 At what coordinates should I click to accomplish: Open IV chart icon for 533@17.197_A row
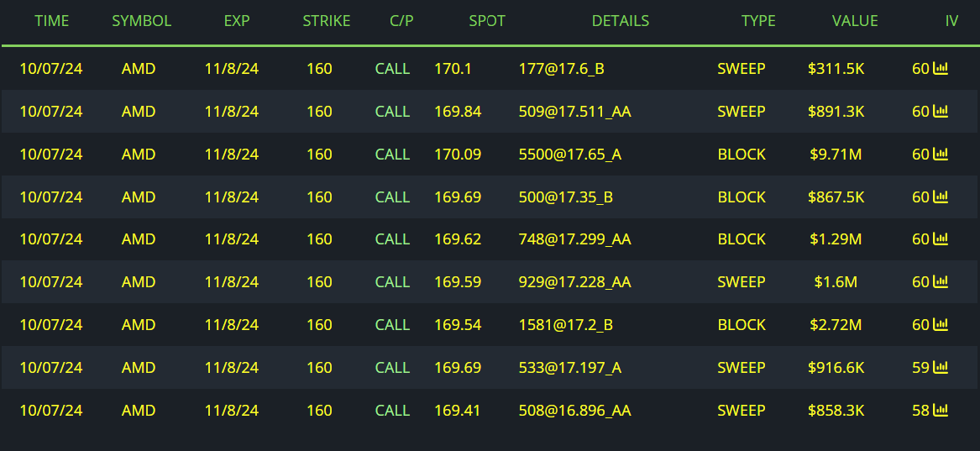point(940,367)
